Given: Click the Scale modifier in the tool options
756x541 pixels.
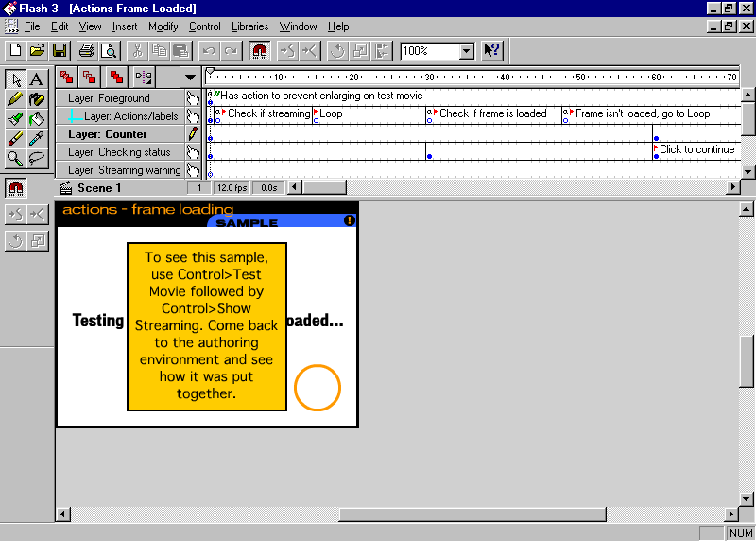Looking at the screenshot, I should (x=37, y=240).
